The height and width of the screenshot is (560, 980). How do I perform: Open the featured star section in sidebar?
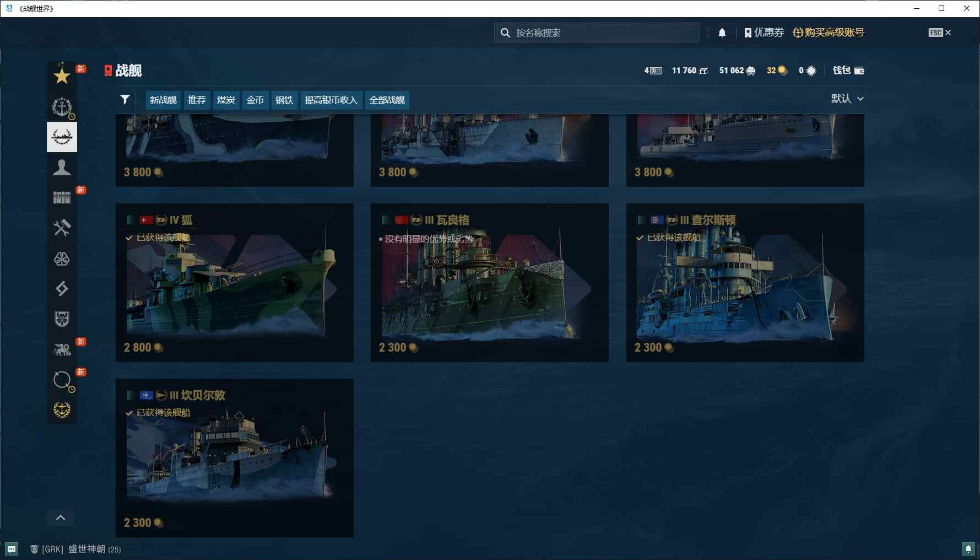62,76
